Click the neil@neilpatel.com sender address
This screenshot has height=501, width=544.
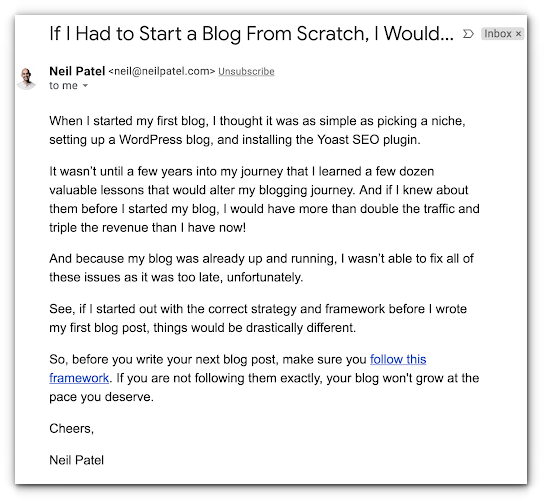[x=162, y=71]
